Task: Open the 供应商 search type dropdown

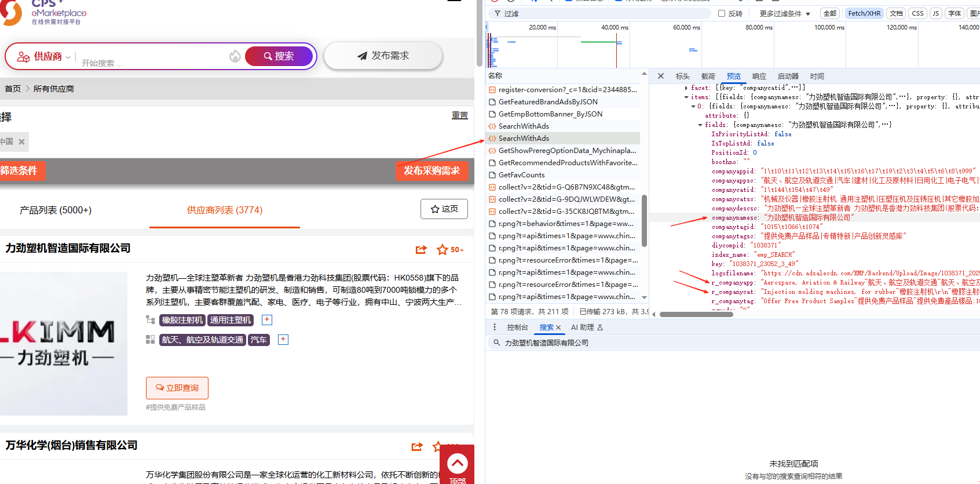Action: [x=44, y=56]
